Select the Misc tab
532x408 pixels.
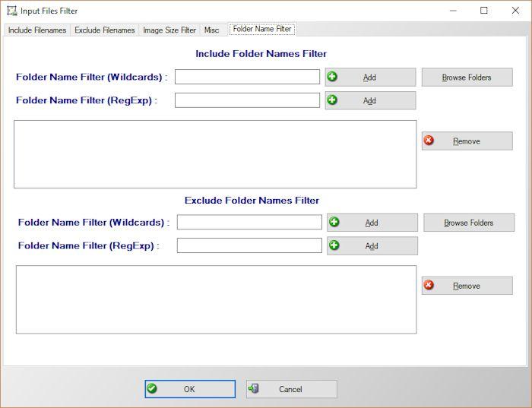(x=212, y=30)
